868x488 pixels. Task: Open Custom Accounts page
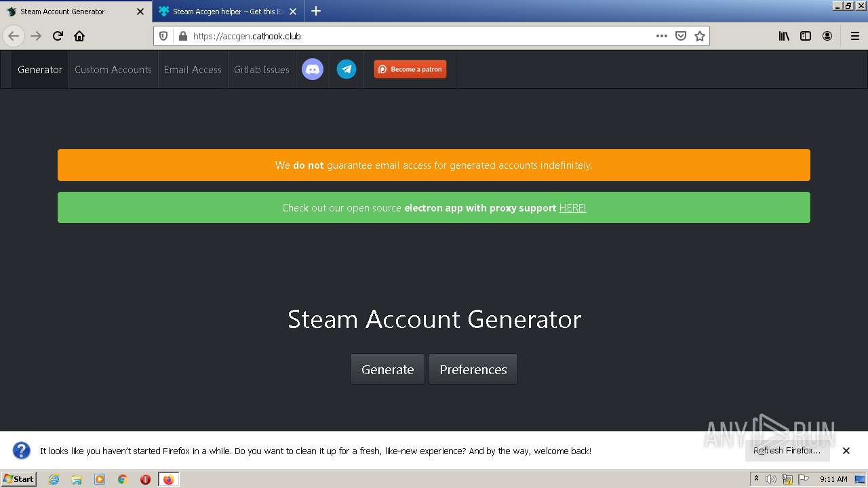point(113,69)
